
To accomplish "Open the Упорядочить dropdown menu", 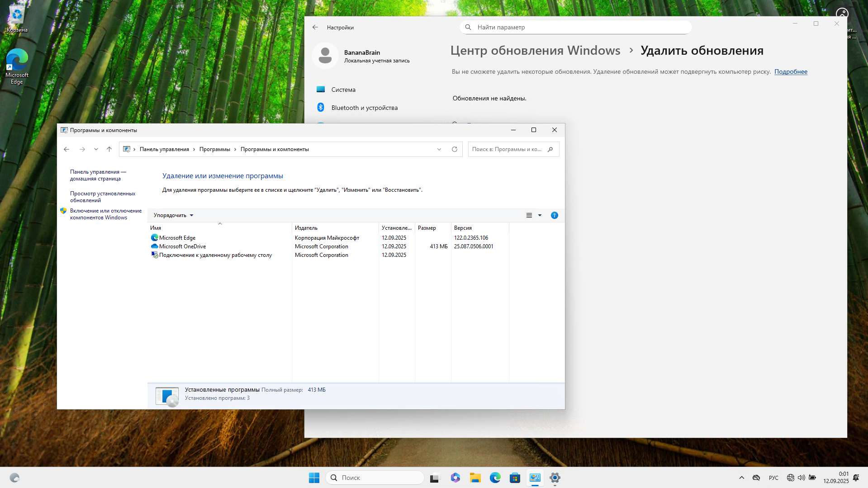I will (x=173, y=215).
